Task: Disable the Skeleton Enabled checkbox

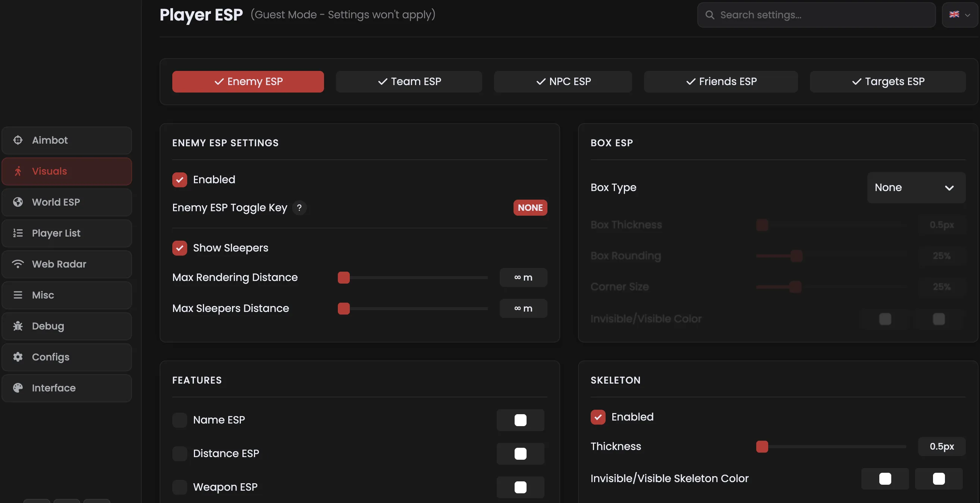Action: pyautogui.click(x=598, y=417)
